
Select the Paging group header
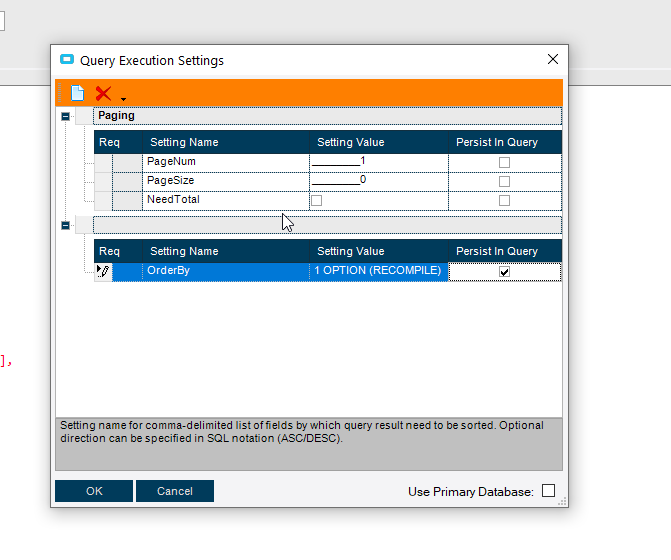(327, 116)
